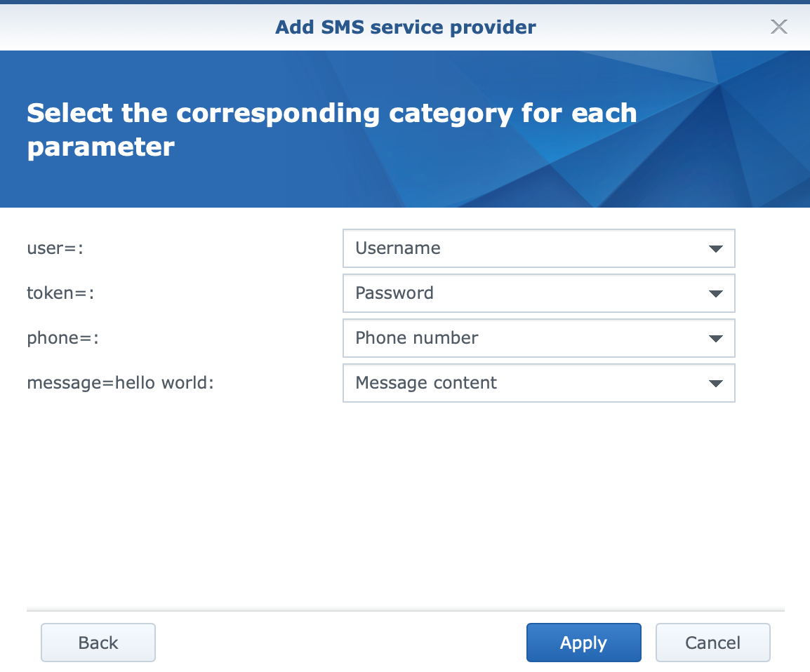Click the arrow on the Password dropdown

tap(715, 294)
